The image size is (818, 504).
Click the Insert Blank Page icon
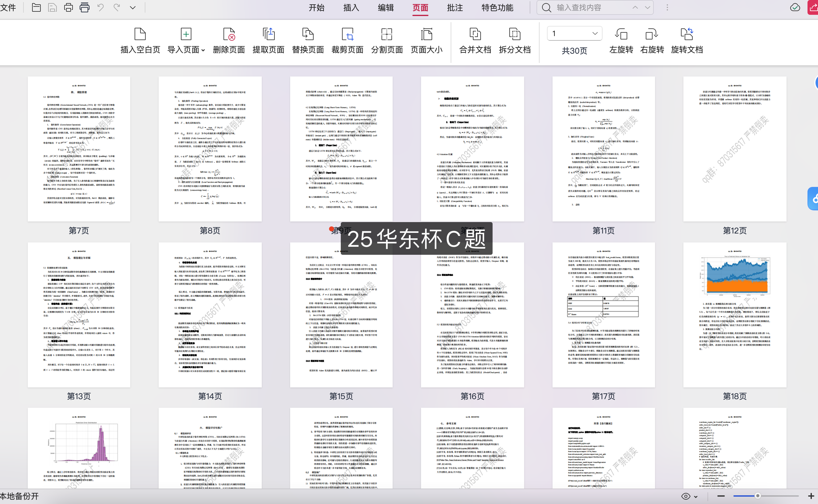point(140,34)
